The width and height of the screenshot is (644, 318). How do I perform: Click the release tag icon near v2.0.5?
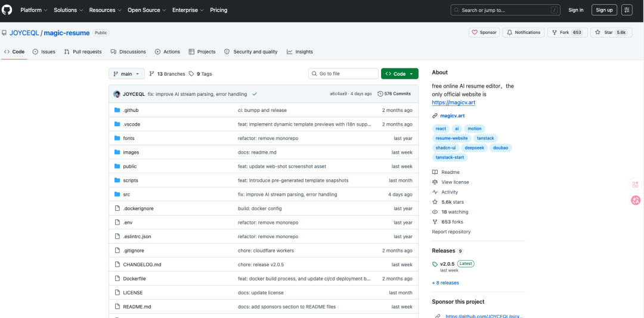pos(435,264)
